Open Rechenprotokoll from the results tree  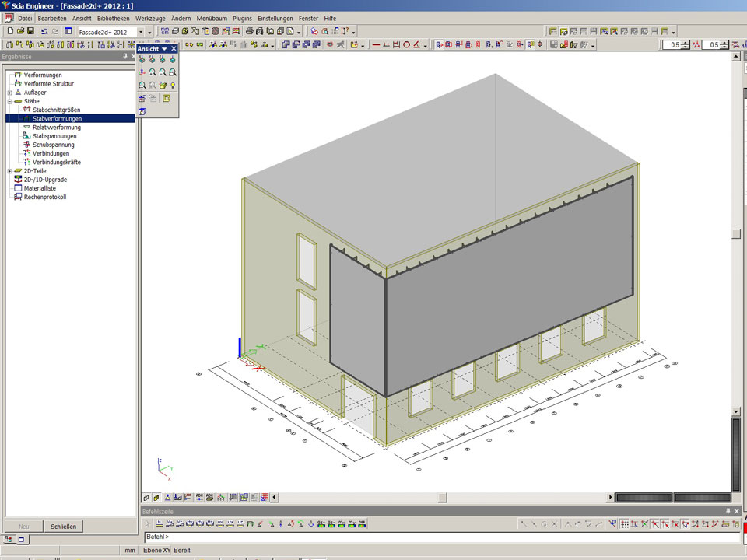pyautogui.click(x=45, y=197)
